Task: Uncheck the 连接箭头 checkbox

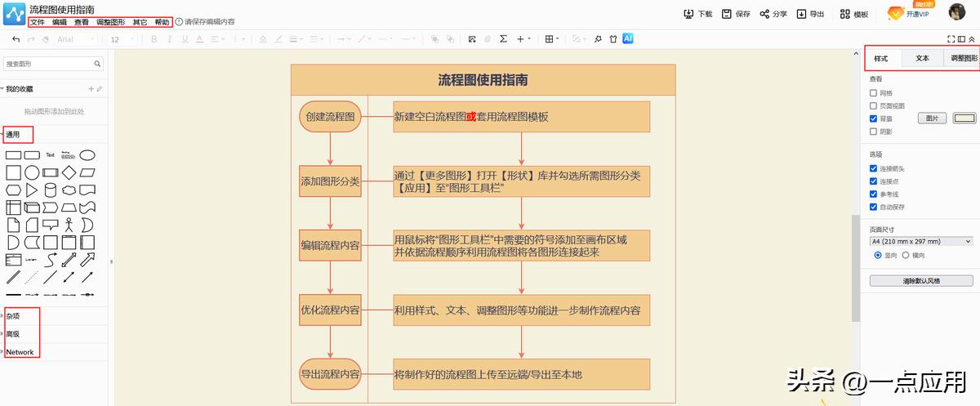Action: (874, 168)
